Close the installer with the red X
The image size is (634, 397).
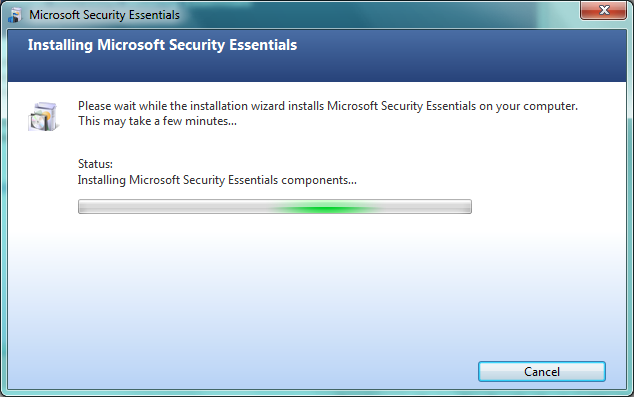coord(604,10)
